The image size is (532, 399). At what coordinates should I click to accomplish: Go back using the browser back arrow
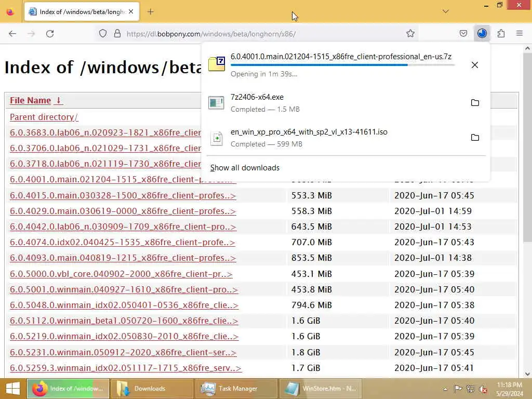click(12, 34)
